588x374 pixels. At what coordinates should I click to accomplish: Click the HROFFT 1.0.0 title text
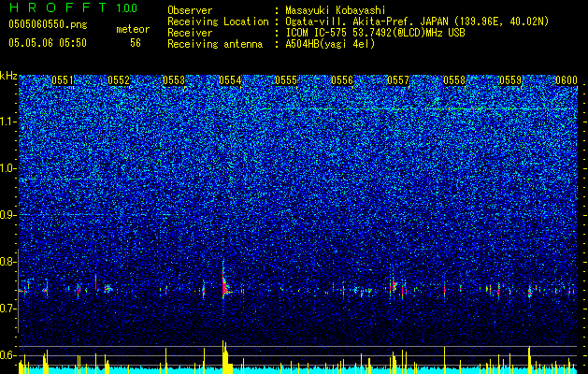click(x=73, y=7)
